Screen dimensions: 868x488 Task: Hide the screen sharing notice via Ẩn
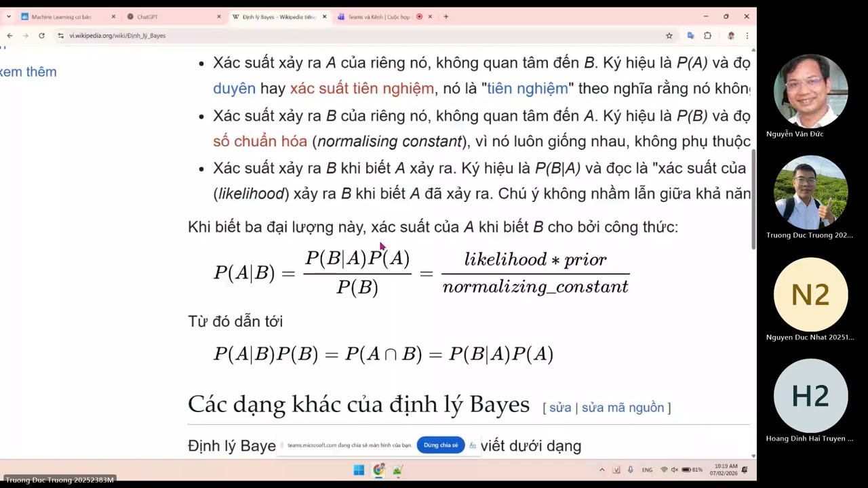point(473,445)
